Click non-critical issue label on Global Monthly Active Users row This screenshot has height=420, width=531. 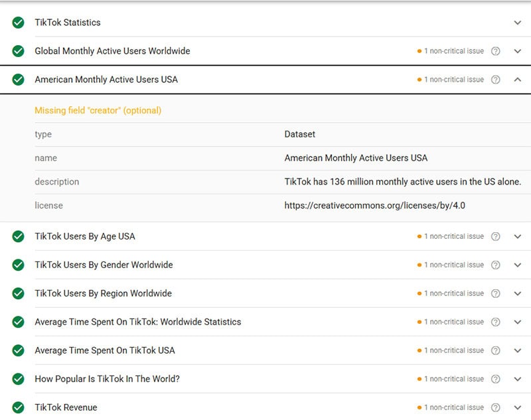[x=451, y=51]
